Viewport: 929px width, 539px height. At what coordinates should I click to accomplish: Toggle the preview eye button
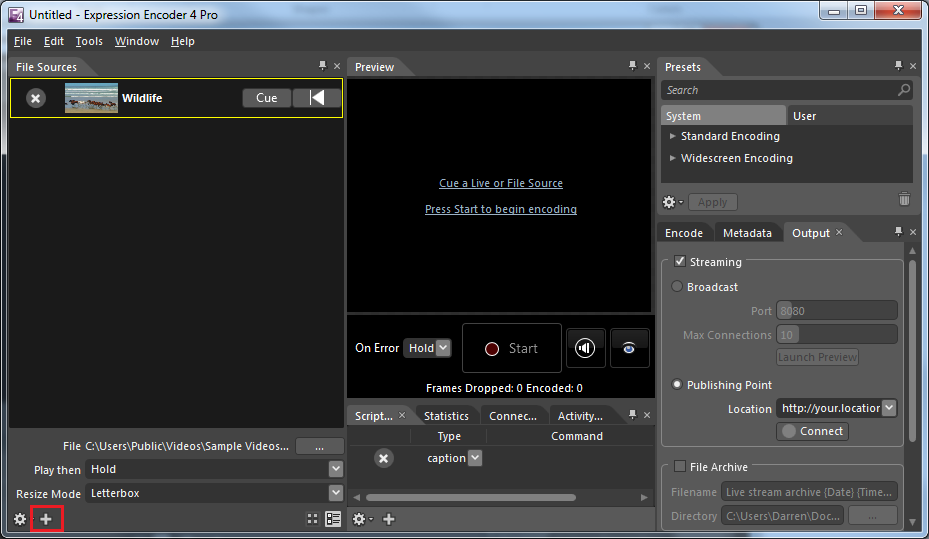[629, 348]
